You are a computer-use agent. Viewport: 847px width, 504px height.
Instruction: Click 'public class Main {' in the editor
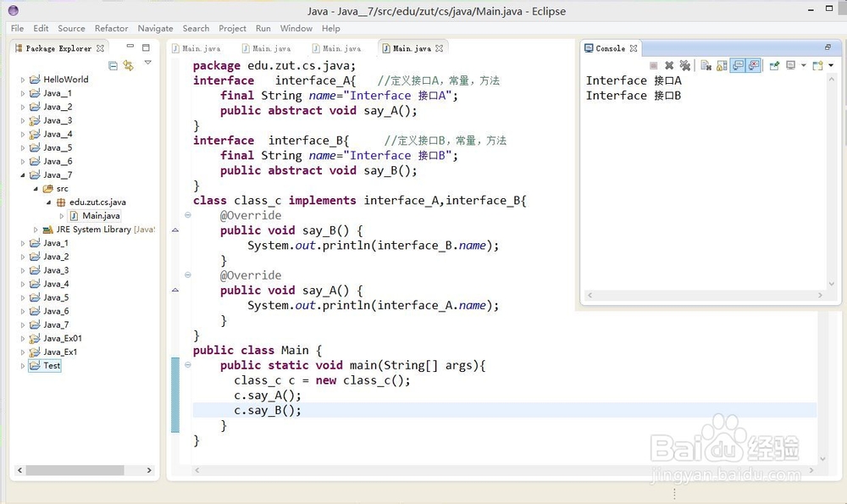(x=257, y=351)
